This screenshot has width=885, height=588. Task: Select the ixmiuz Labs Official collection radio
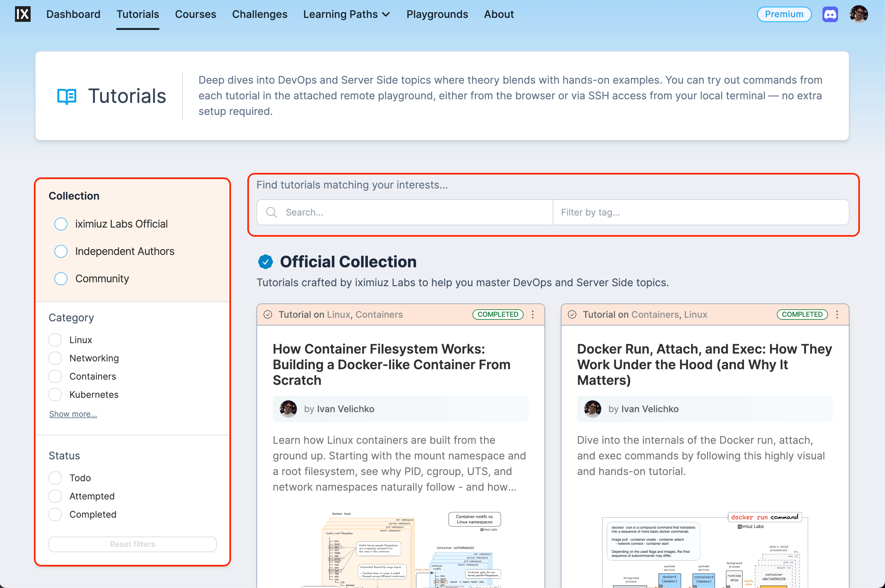(x=61, y=223)
